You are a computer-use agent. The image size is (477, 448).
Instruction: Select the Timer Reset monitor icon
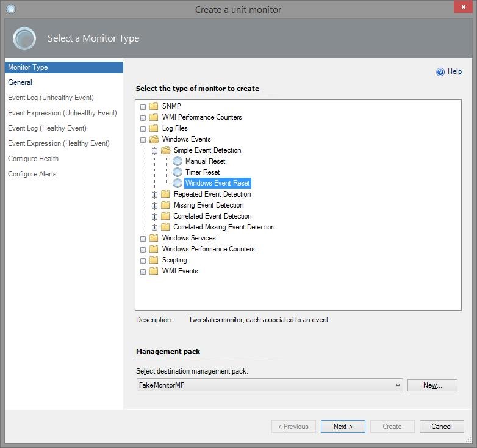point(178,172)
